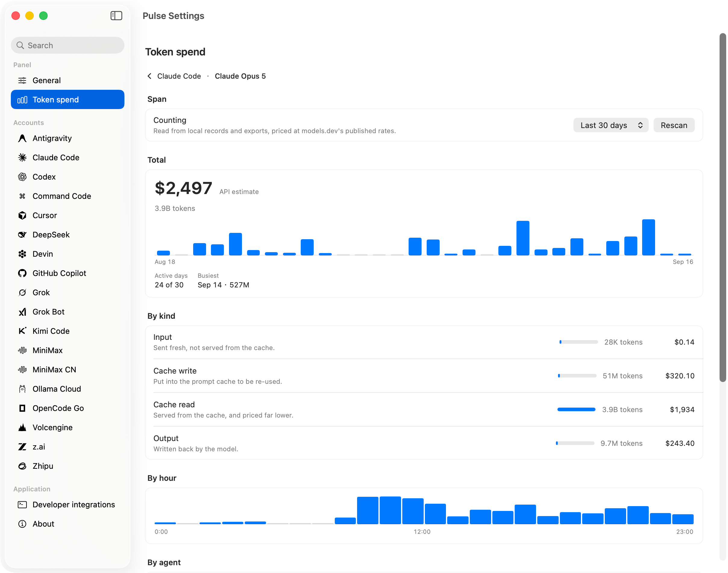Viewport: 728px width, 573px height.
Task: Open the GitHub Copilot account label
Action: [x=59, y=274]
